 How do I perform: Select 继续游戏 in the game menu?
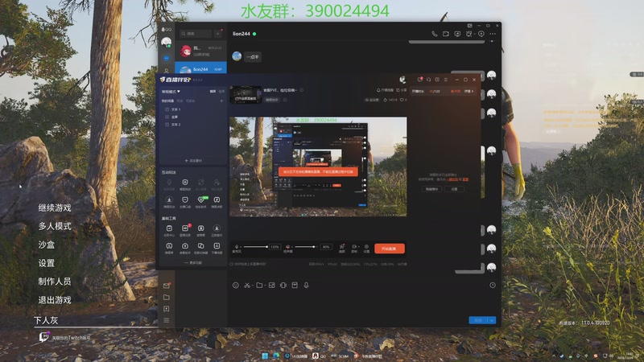[55, 208]
